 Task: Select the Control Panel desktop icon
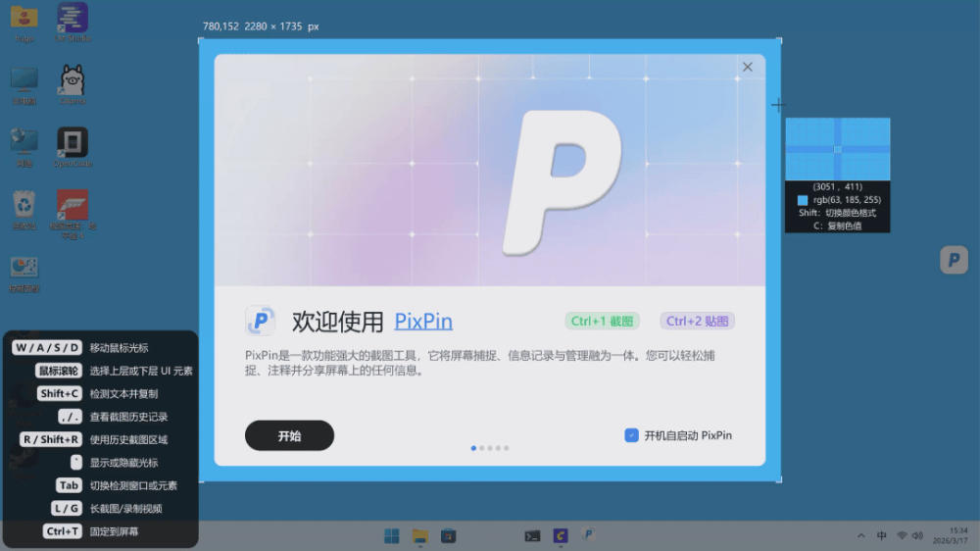click(x=24, y=274)
